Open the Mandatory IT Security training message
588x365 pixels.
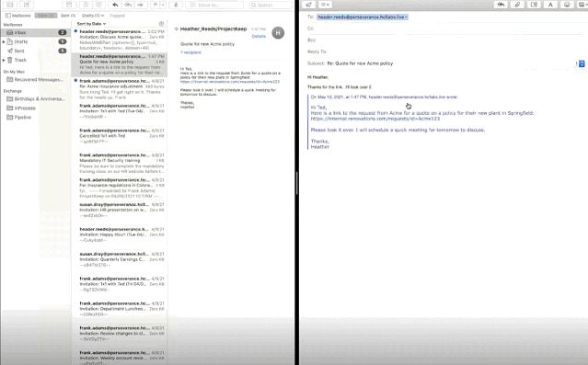pos(120,163)
